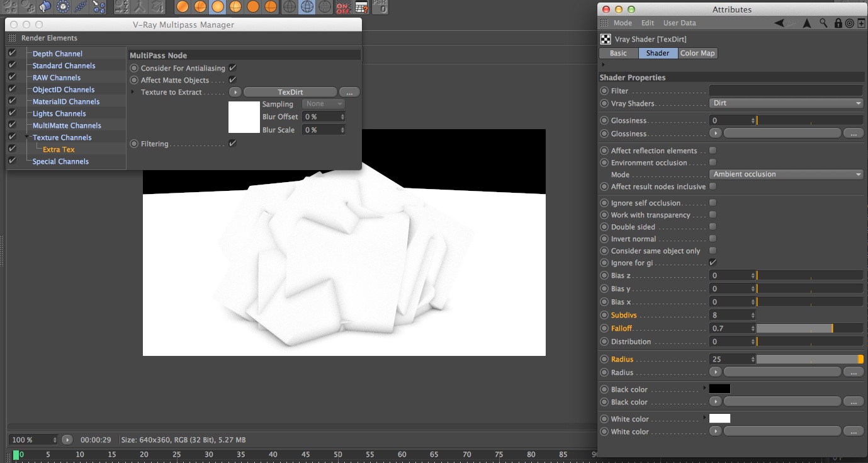The width and height of the screenshot is (868, 463).
Task: Toggle Consider For Antialiasing checkbox
Action: coord(232,68)
